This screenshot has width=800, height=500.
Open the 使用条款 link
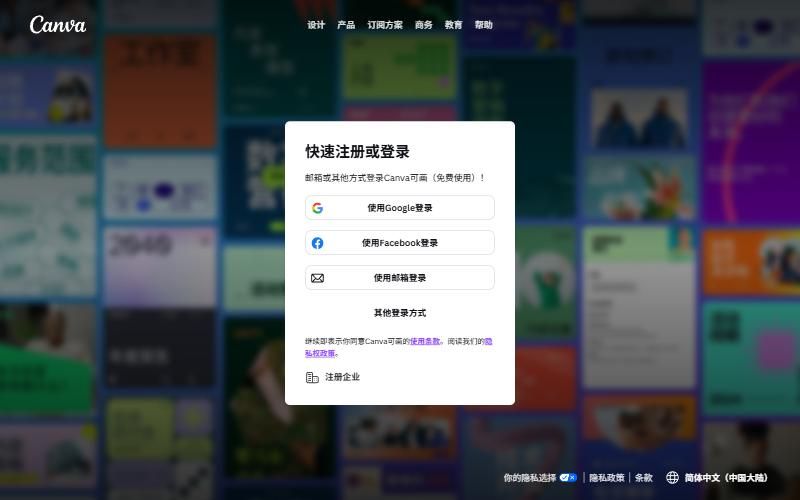tap(425, 341)
